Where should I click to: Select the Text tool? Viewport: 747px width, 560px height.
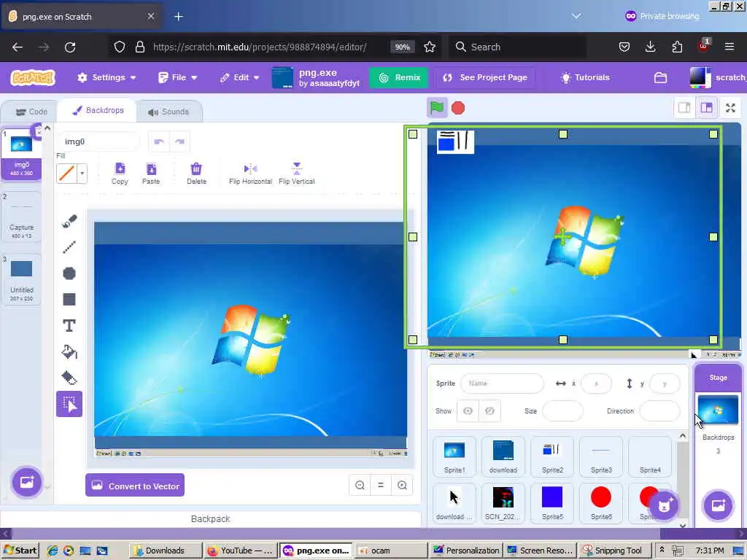click(x=69, y=326)
